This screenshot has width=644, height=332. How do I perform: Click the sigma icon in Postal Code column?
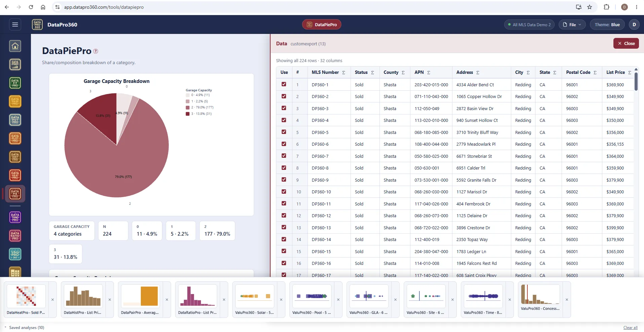coord(595,73)
